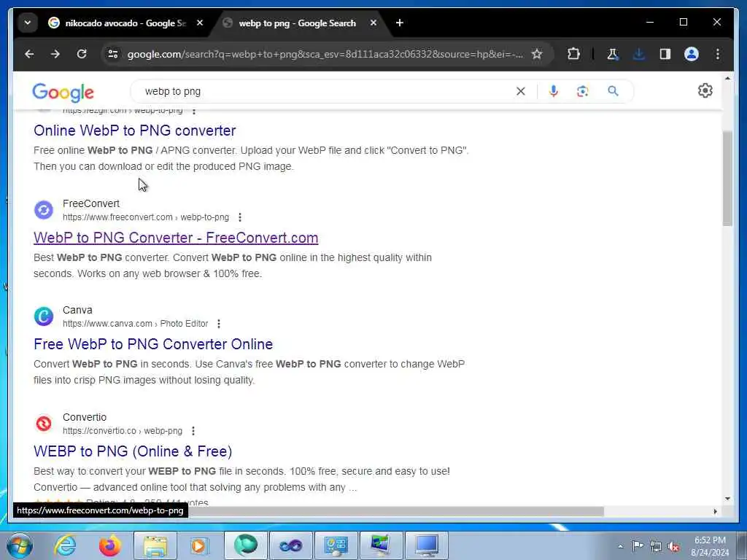Launch Firefox from taskbar
Screen dimensions: 747x560
[109, 545]
